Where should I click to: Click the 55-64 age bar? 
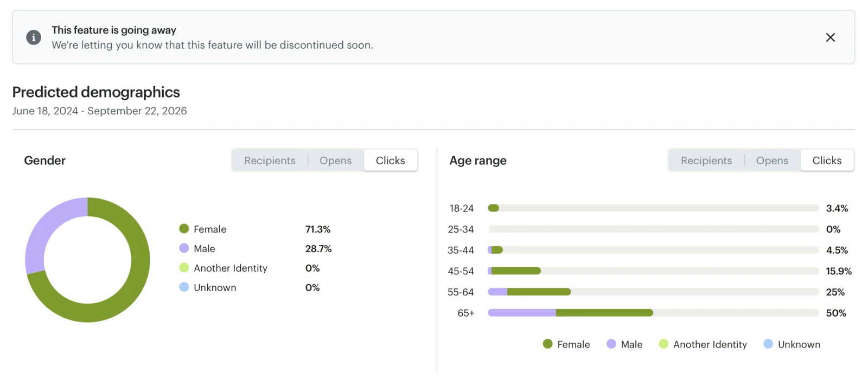coord(653,292)
